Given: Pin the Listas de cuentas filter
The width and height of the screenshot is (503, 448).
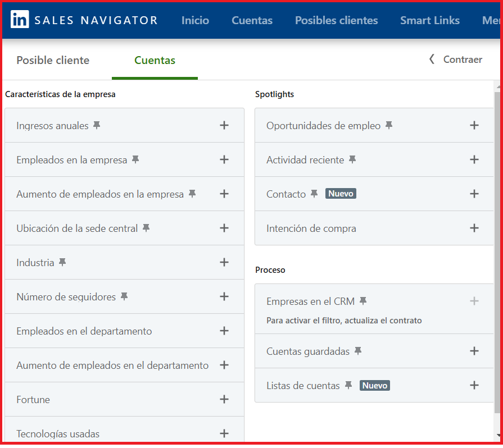Looking at the screenshot, I should click(x=348, y=386).
